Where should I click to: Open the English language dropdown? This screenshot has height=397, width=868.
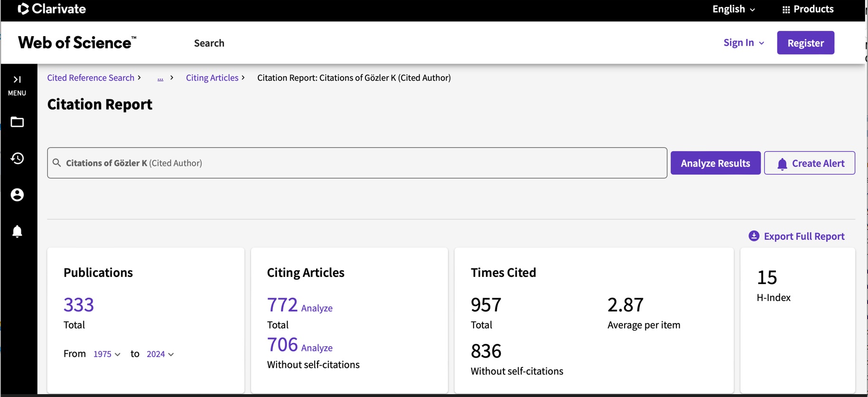(x=733, y=9)
